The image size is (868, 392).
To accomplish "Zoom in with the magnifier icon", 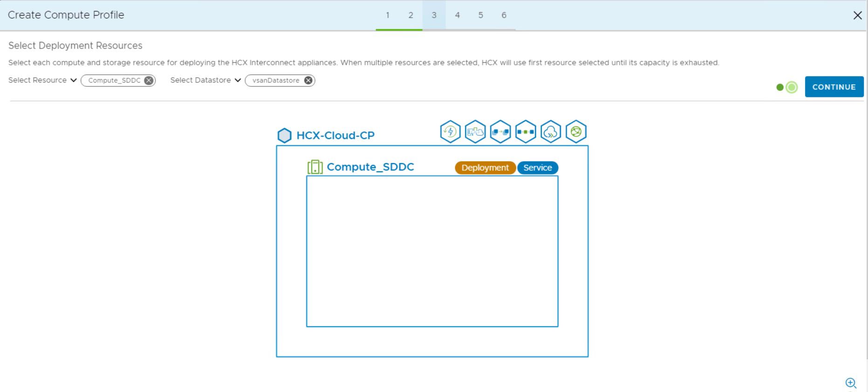I will [x=851, y=383].
